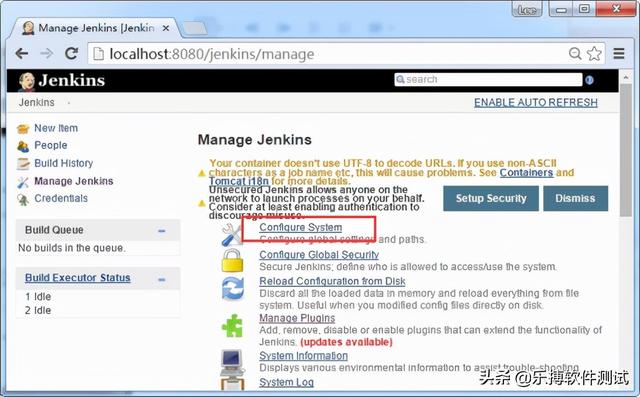Screen dimensions: 640x397
Task: Open the Build History link
Action: pos(64,163)
